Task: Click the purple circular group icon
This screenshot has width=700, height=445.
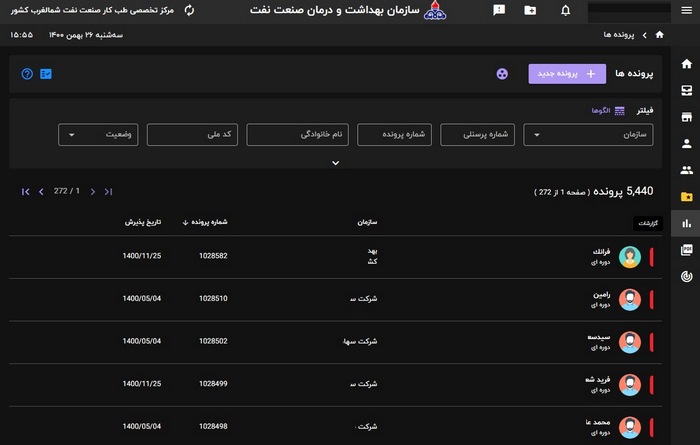Action: point(502,74)
